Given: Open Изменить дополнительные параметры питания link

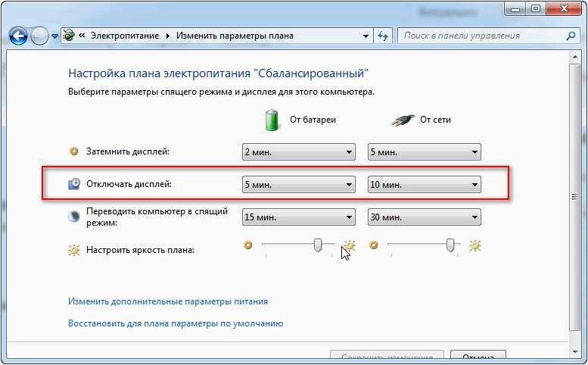Looking at the screenshot, I should [x=168, y=301].
